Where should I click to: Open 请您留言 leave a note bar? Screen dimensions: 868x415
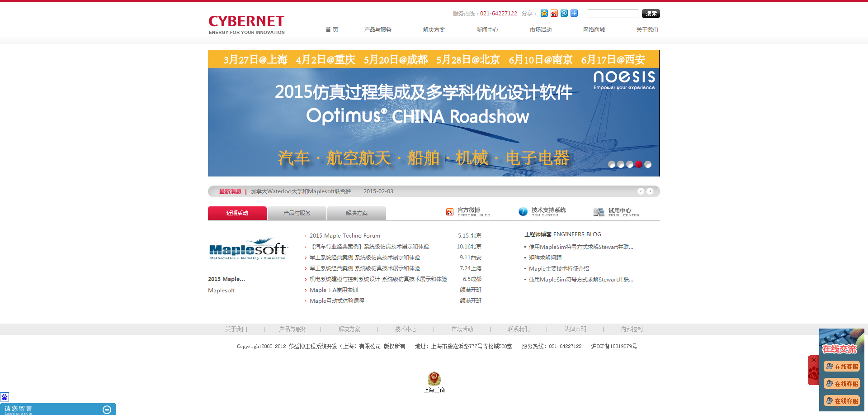[x=58, y=409]
